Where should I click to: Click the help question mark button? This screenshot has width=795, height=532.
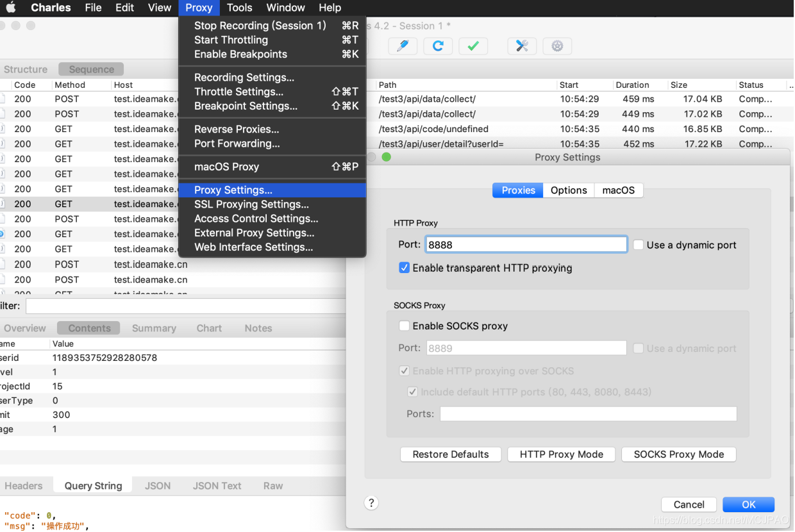pos(371,503)
